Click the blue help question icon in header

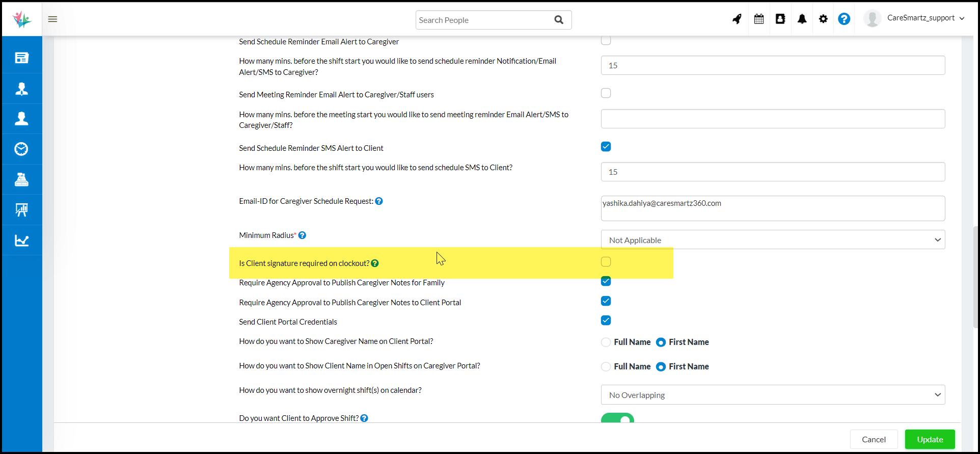(x=844, y=19)
